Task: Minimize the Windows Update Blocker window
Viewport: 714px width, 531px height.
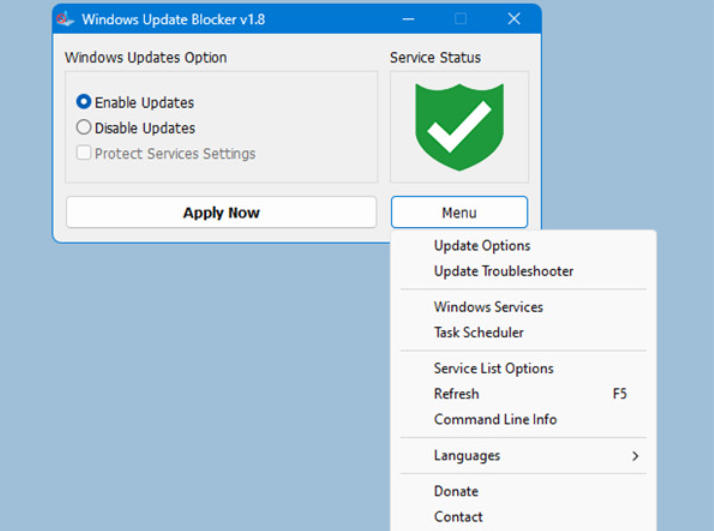Action: pyautogui.click(x=408, y=19)
